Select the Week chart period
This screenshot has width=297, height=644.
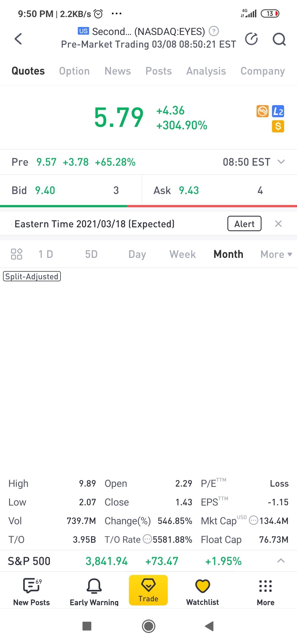(183, 254)
